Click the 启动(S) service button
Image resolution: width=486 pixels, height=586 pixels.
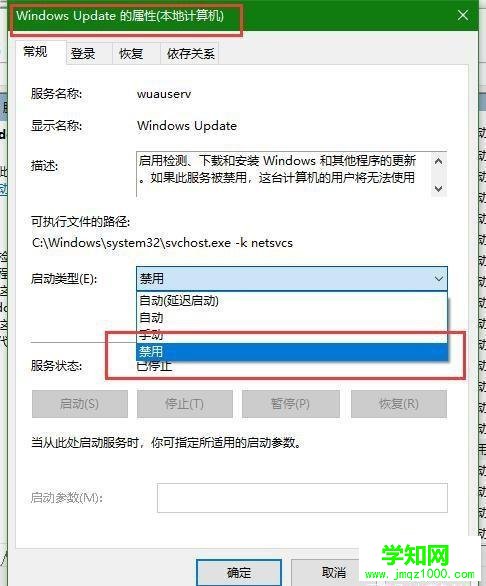point(80,404)
